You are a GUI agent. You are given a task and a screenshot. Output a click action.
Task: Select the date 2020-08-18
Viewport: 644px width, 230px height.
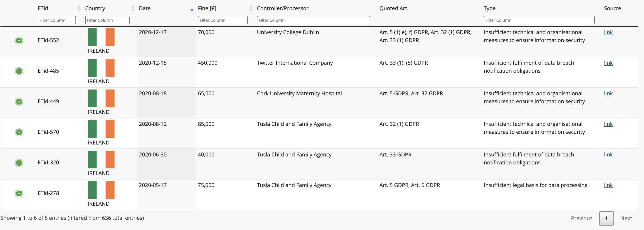click(153, 94)
